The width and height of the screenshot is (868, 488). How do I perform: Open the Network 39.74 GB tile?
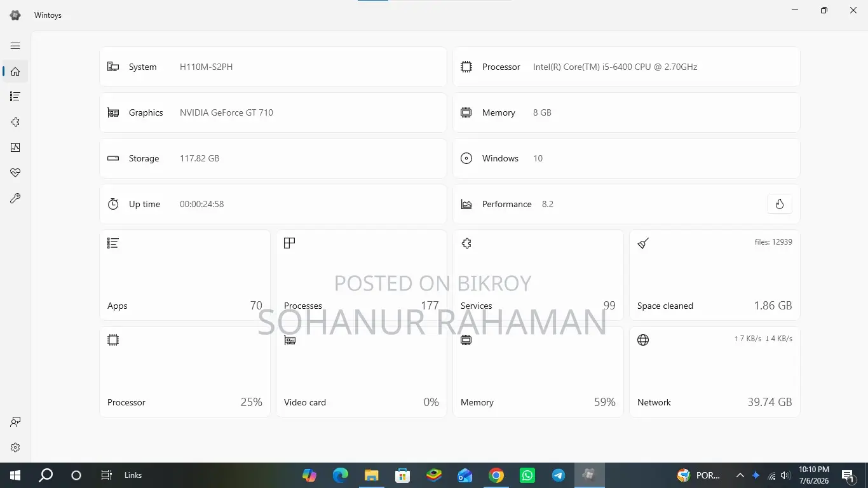point(715,372)
